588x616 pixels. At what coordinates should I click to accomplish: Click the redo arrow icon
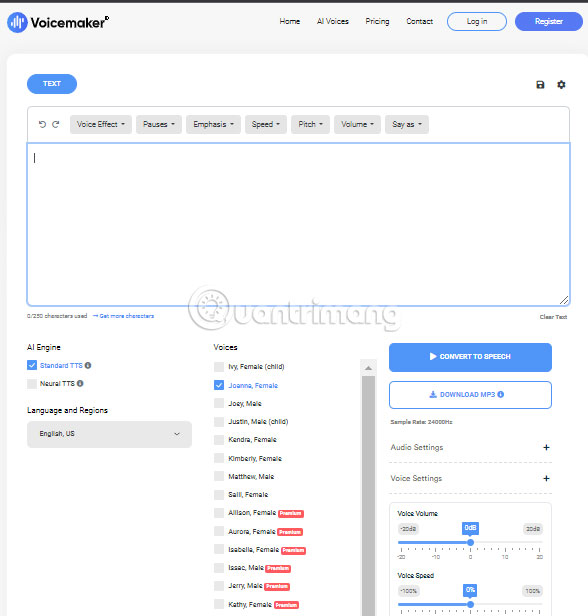(x=56, y=124)
